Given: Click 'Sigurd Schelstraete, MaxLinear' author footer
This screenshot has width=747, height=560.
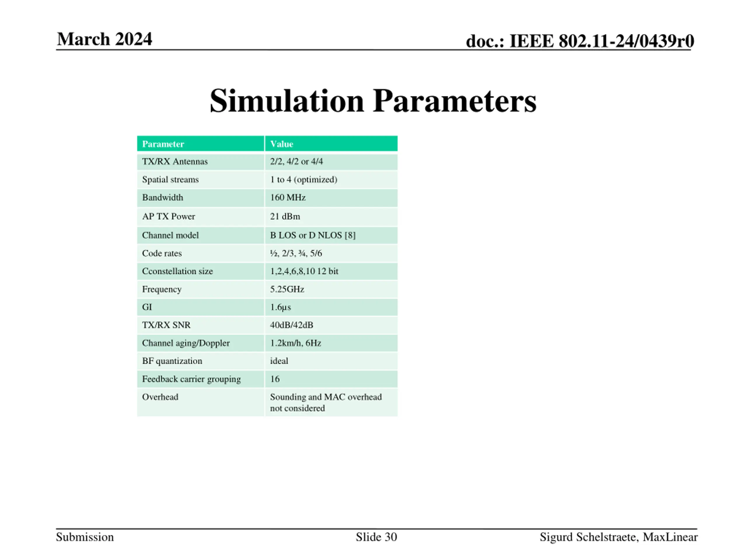Looking at the screenshot, I should 619,537.
